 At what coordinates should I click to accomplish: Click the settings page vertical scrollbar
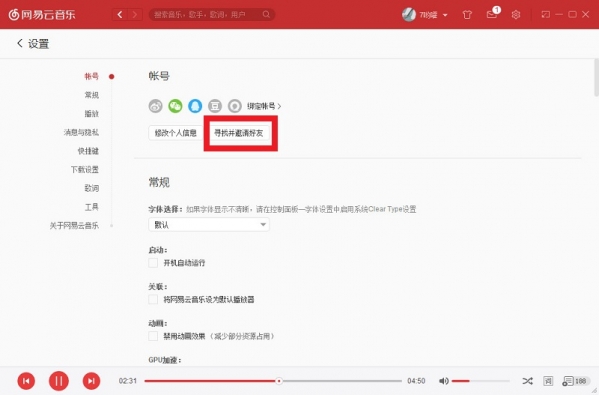coord(596,78)
